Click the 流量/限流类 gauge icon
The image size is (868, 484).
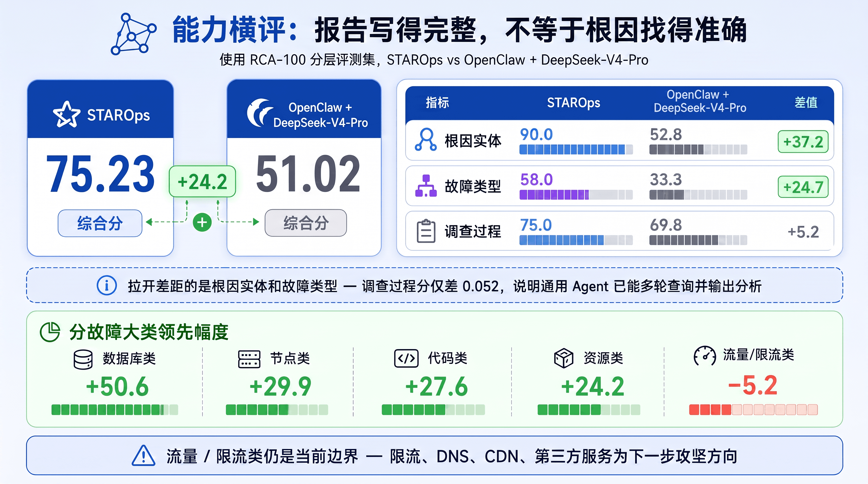point(705,356)
